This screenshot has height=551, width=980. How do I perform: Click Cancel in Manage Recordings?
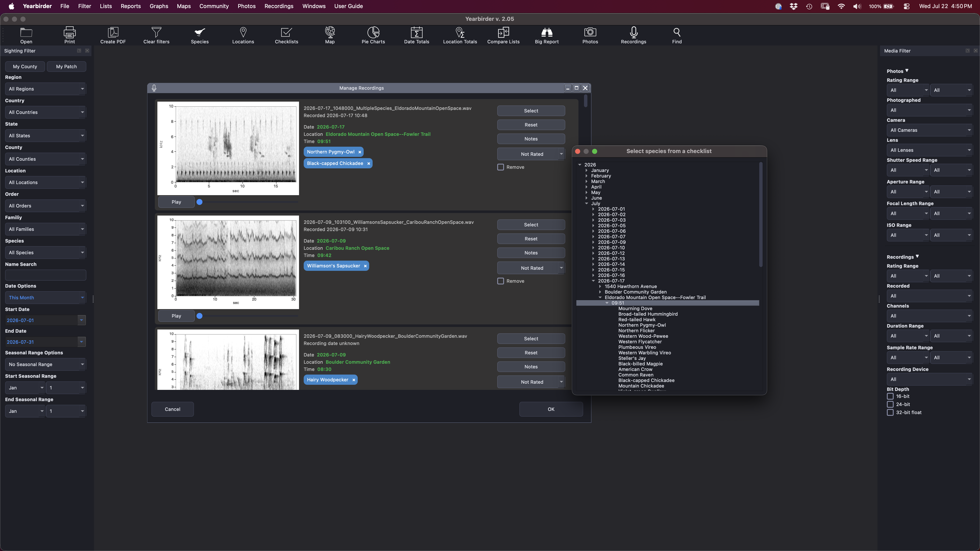pos(172,409)
